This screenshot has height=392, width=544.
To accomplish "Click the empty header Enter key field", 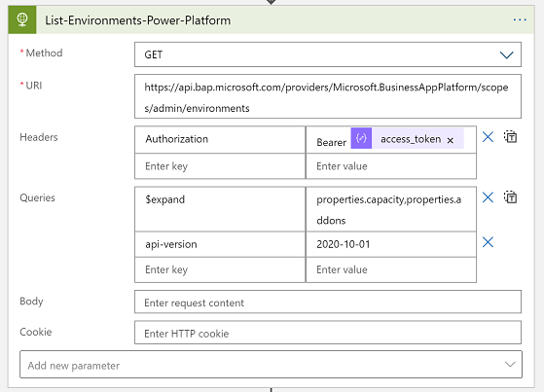I will point(220,166).
